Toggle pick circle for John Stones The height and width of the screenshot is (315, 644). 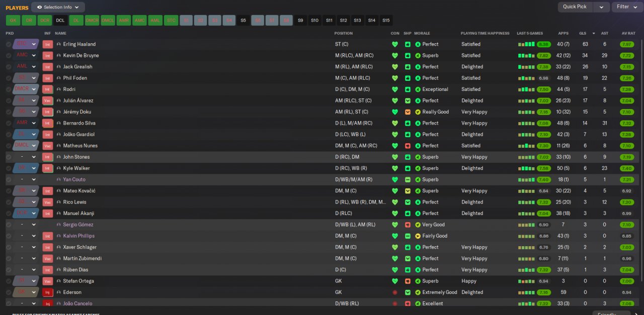point(9,157)
